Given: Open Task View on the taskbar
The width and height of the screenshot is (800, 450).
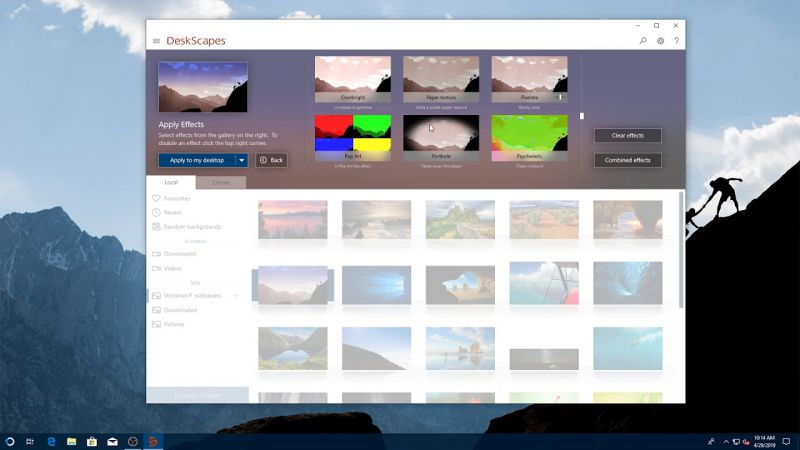Looking at the screenshot, I should [x=30, y=441].
